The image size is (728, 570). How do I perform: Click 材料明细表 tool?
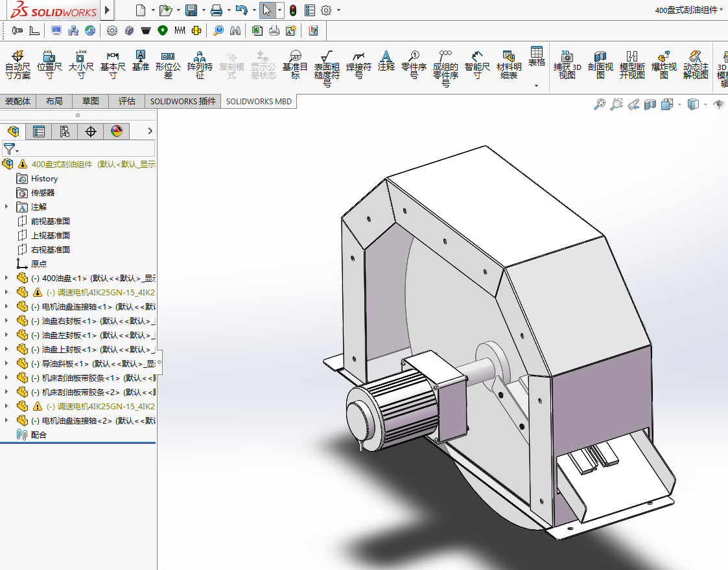(509, 65)
